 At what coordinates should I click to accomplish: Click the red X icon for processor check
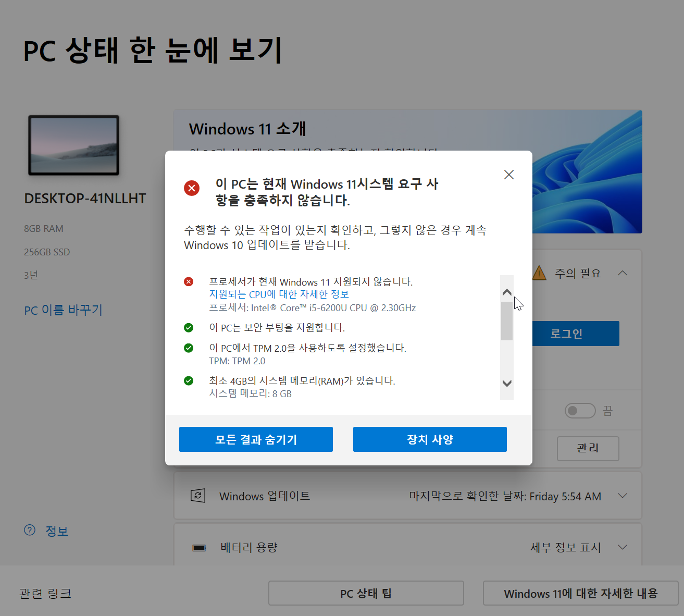click(189, 281)
